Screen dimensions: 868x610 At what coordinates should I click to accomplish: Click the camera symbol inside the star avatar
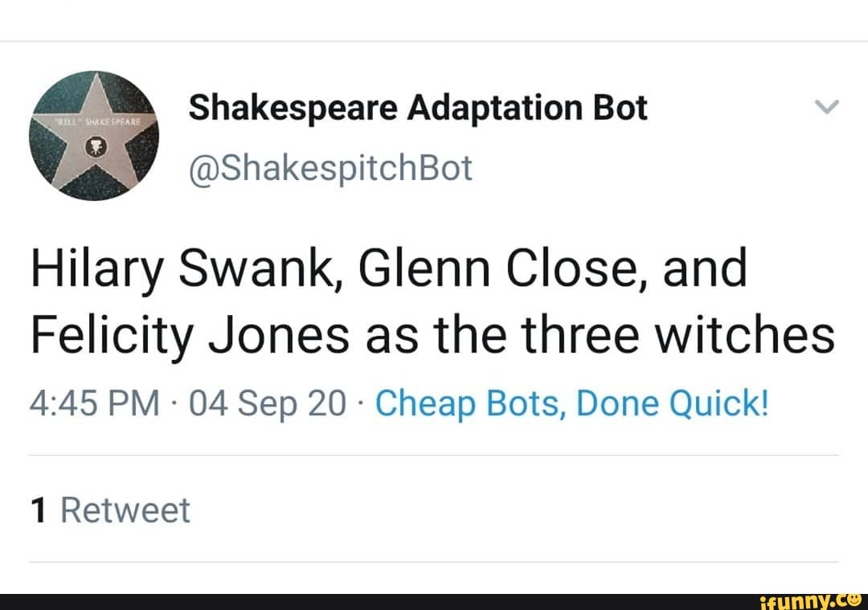coord(96,147)
